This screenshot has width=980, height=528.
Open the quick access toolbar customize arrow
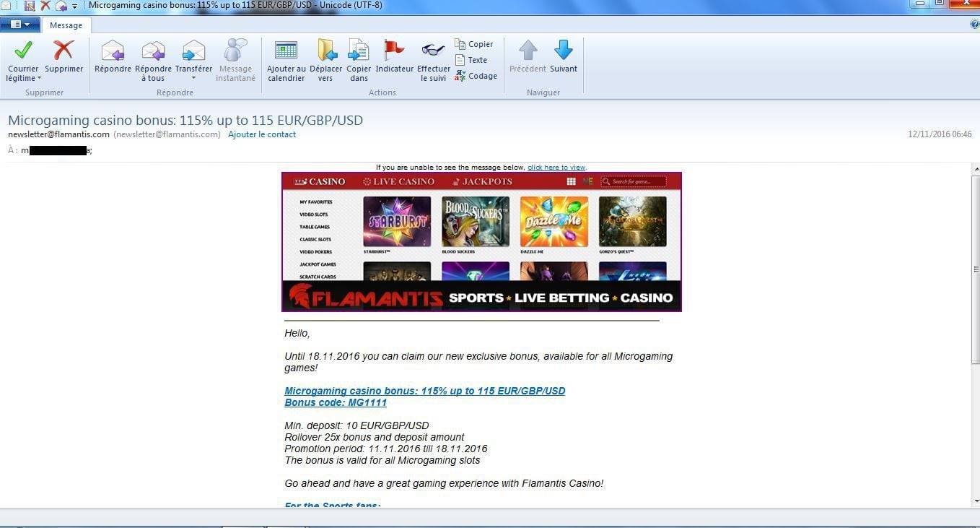74,7
